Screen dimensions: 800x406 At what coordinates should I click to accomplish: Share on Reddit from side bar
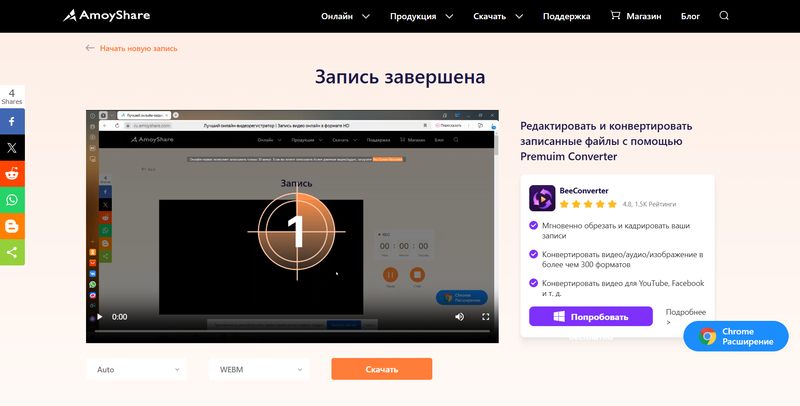pyautogui.click(x=12, y=174)
